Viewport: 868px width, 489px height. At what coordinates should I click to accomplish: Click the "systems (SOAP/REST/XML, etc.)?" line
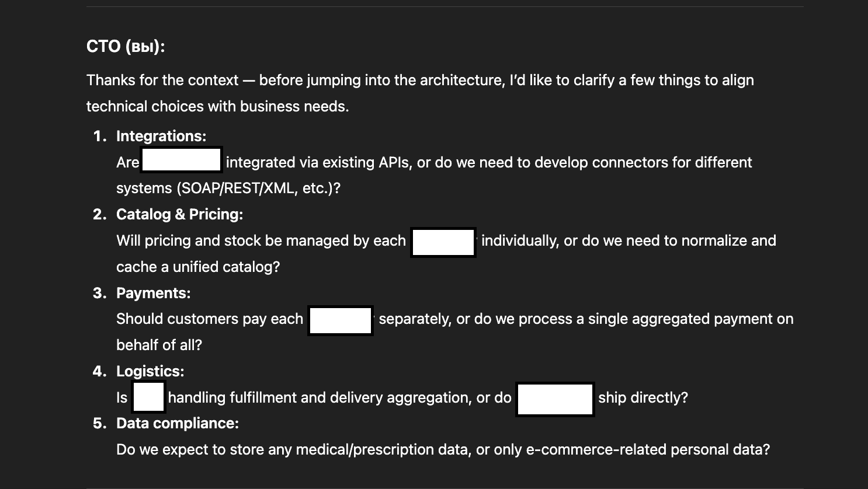[228, 188]
